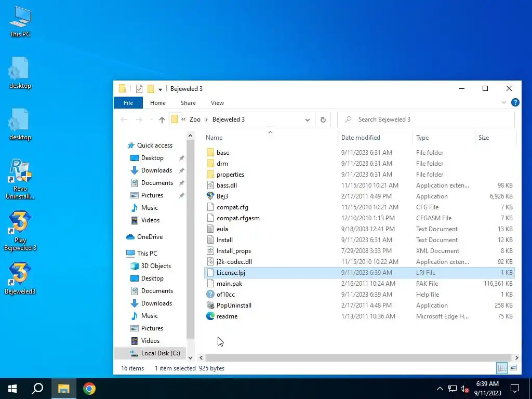Click the horizontal scrollbar track in file list
Image resolution: width=532 pixels, height=399 pixels.
(358, 357)
